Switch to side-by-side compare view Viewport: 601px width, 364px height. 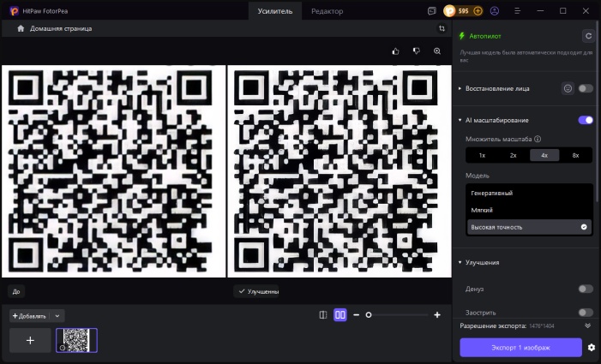pyautogui.click(x=340, y=315)
